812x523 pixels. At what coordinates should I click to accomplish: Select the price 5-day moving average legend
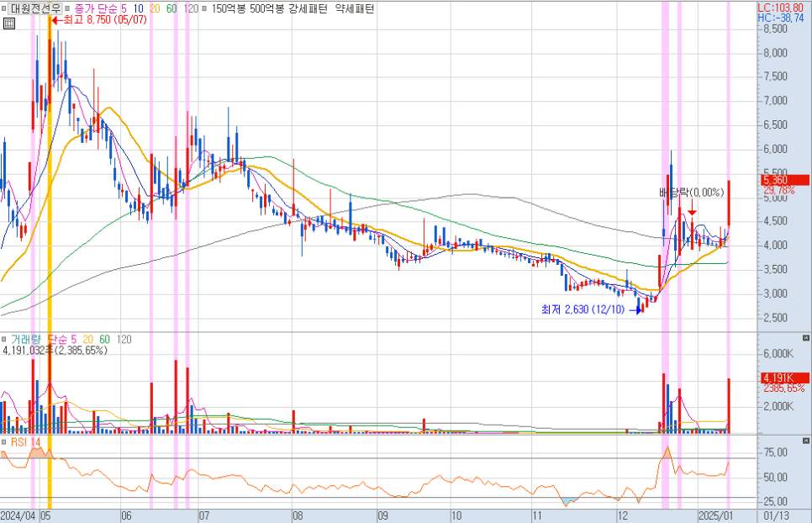point(124,8)
